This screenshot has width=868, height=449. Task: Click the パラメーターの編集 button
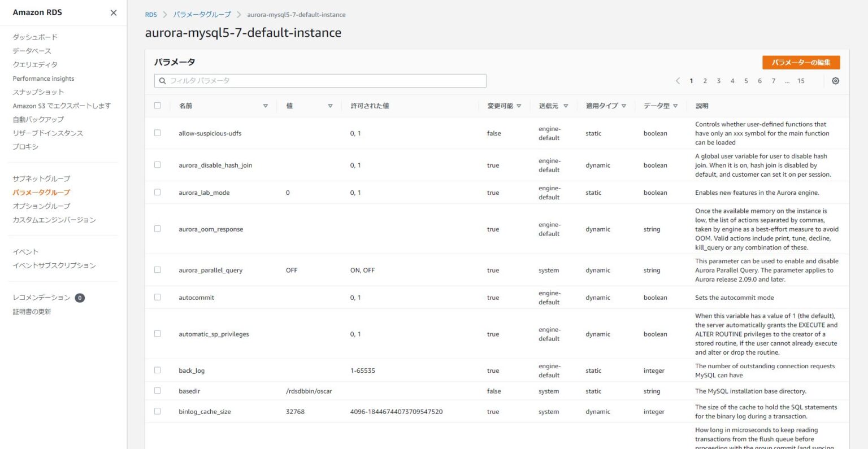coord(801,62)
